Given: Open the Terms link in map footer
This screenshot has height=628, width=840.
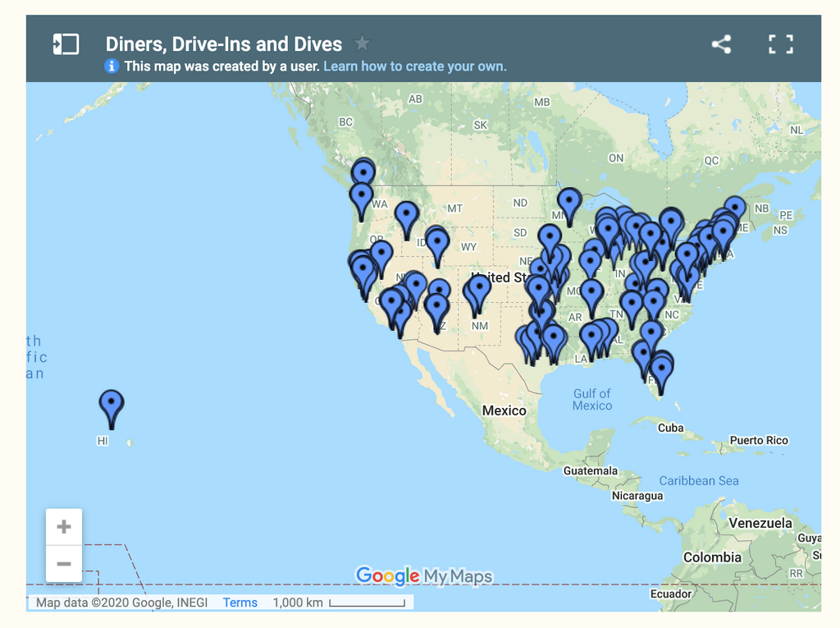Looking at the screenshot, I should click(x=240, y=603).
